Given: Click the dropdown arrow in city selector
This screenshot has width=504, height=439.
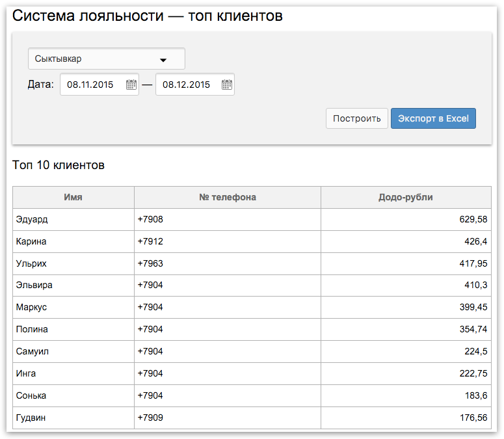Looking at the screenshot, I should (x=163, y=60).
